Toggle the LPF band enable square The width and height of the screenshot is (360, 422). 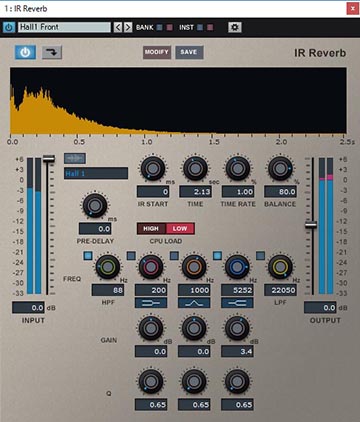(x=260, y=256)
